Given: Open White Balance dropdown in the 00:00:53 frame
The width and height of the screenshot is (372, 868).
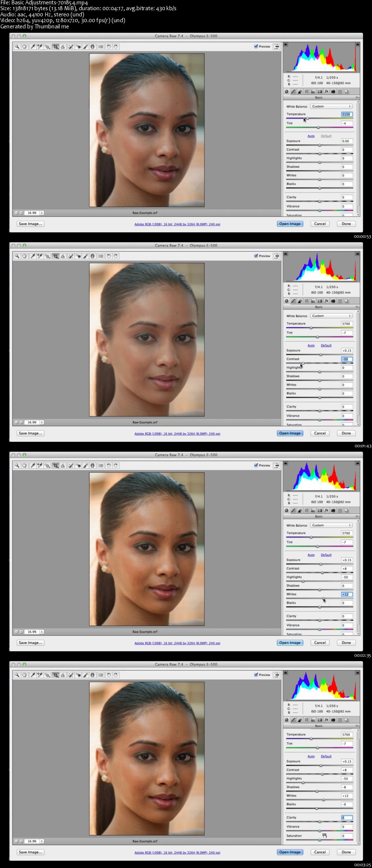Looking at the screenshot, I should (331, 107).
